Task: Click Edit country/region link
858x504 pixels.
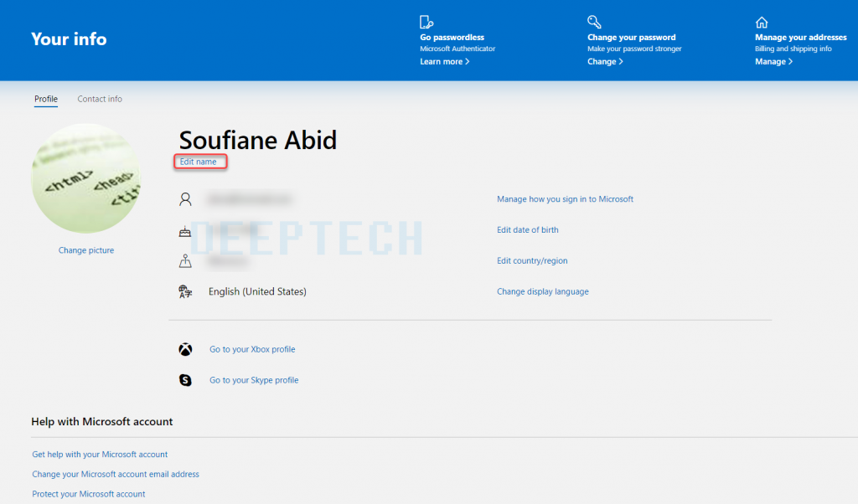Action: tap(532, 260)
